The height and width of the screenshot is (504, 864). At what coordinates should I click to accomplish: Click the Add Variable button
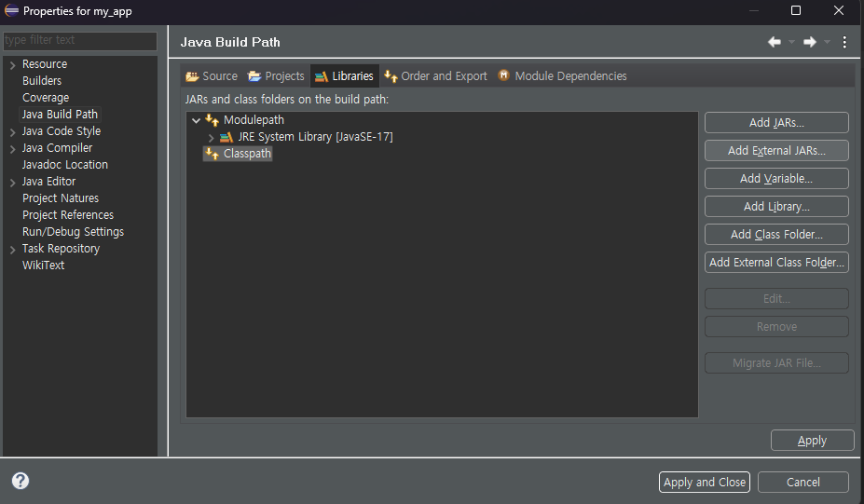tap(776, 179)
